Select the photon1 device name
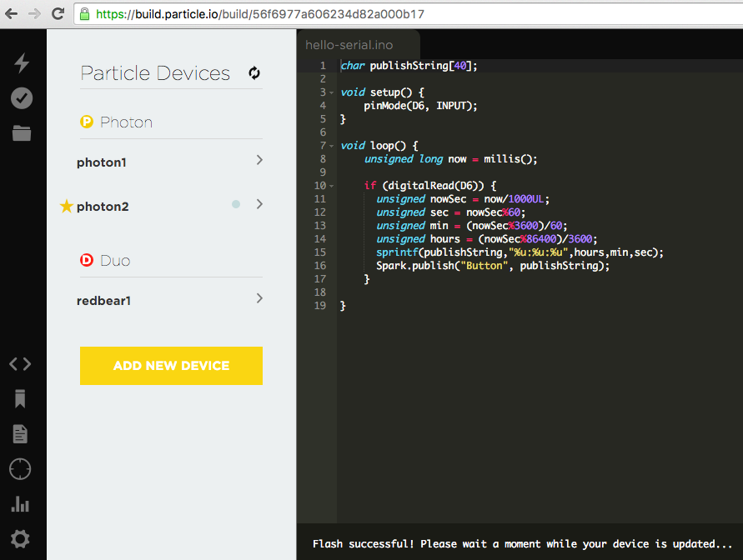The width and height of the screenshot is (743, 560). (102, 162)
